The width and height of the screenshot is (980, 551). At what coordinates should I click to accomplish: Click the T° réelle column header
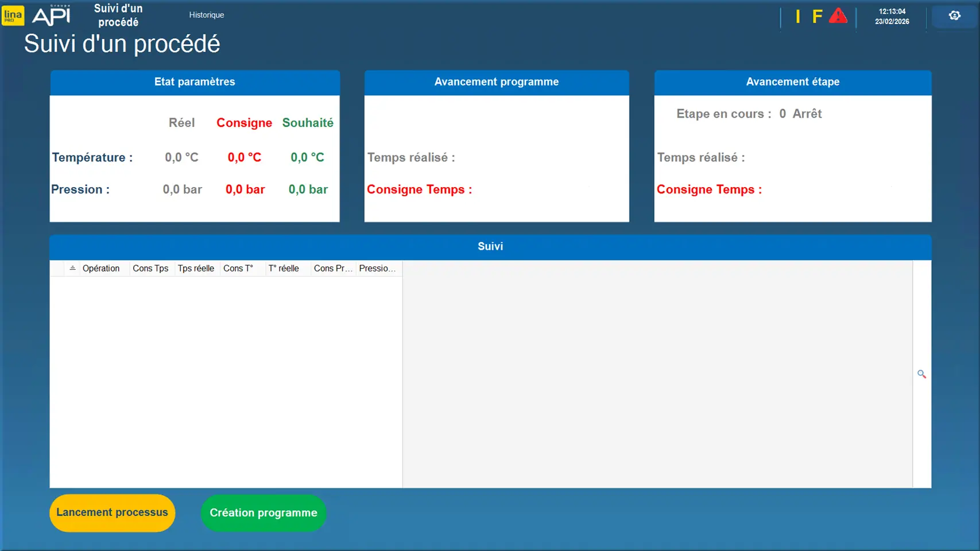click(x=284, y=268)
